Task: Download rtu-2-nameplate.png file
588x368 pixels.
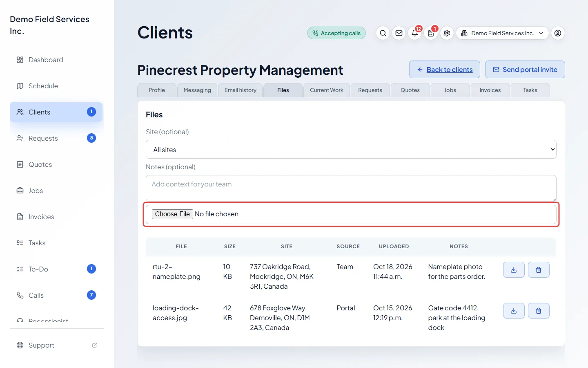Action: point(514,270)
